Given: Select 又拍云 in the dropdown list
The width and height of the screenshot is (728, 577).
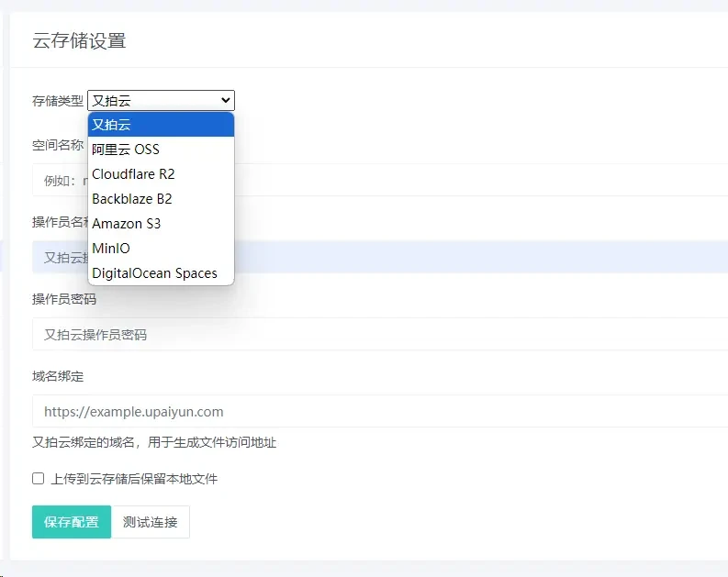Looking at the screenshot, I should click(161, 125).
